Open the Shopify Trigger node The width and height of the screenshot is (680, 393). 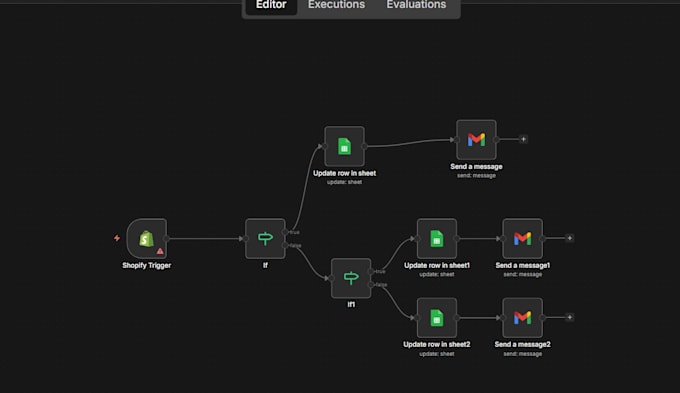coord(147,238)
